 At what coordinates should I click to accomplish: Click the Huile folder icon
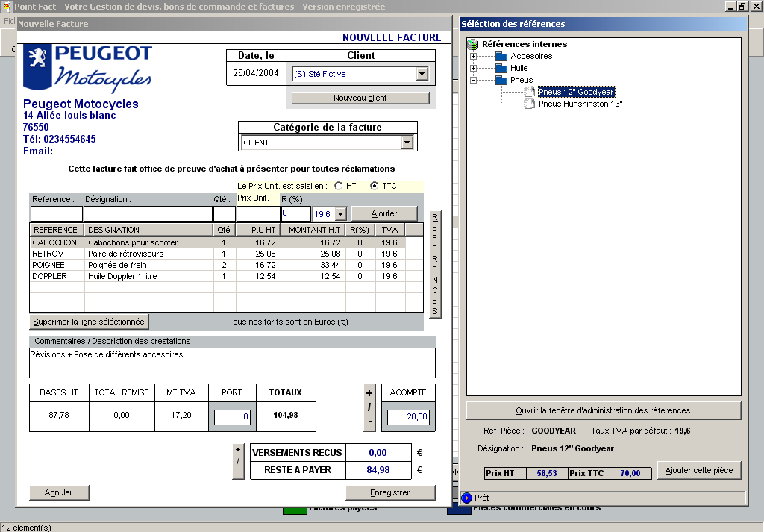(x=501, y=68)
